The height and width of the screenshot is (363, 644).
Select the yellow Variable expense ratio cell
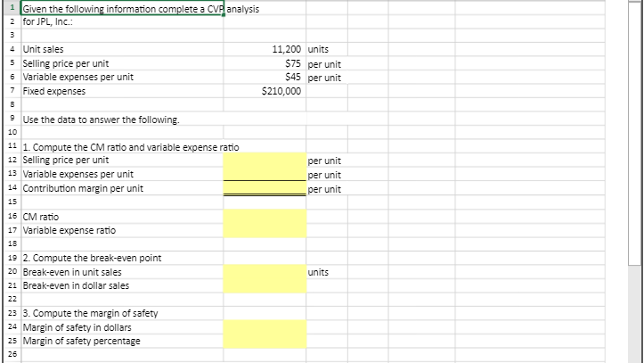[x=265, y=230]
